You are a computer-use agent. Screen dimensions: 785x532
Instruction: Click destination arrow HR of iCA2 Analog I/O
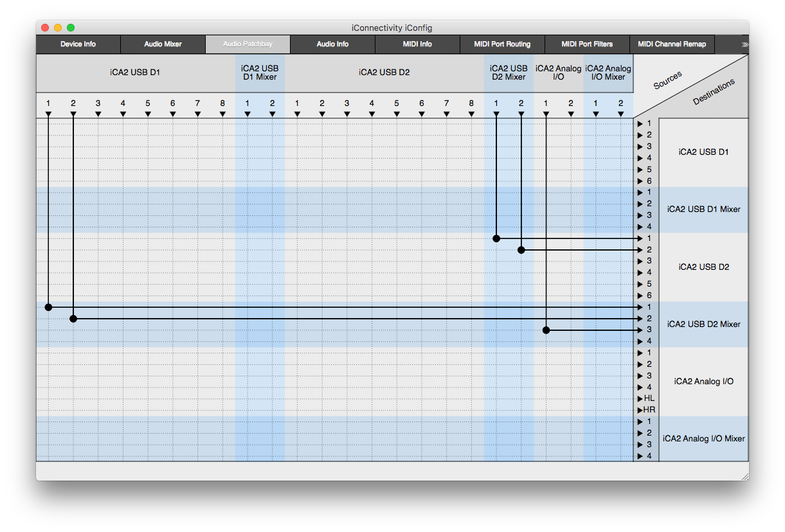point(640,410)
